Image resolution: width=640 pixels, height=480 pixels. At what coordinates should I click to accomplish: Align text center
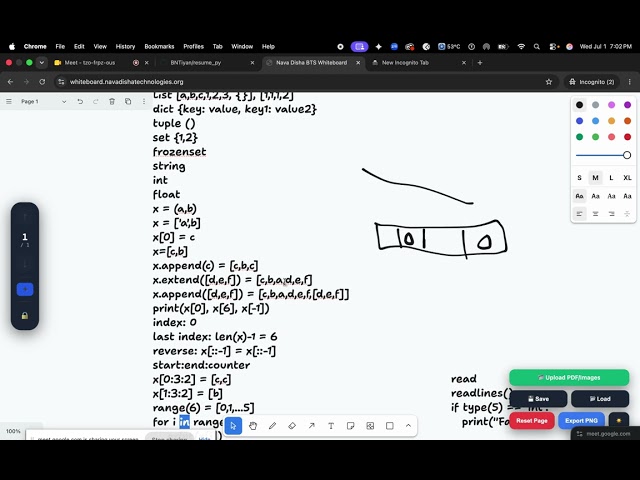[x=596, y=214]
